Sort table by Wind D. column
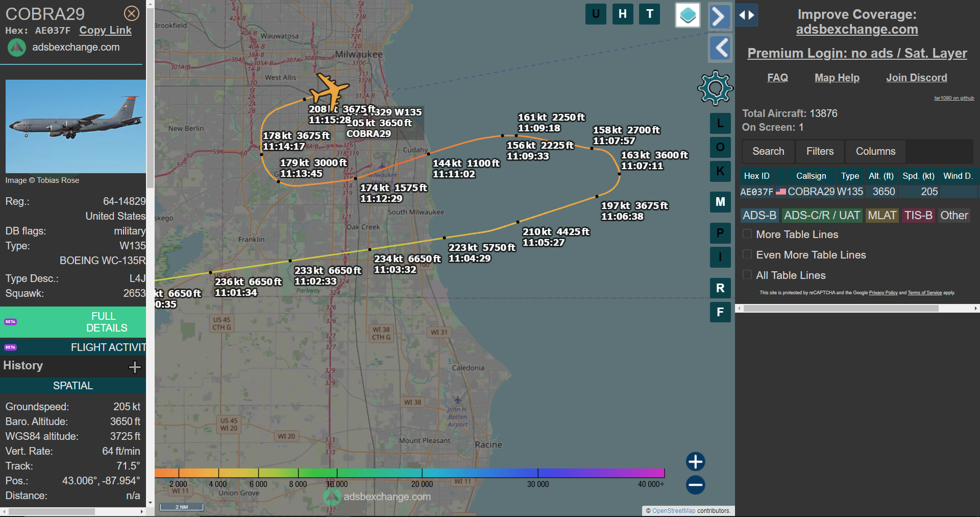 click(958, 176)
